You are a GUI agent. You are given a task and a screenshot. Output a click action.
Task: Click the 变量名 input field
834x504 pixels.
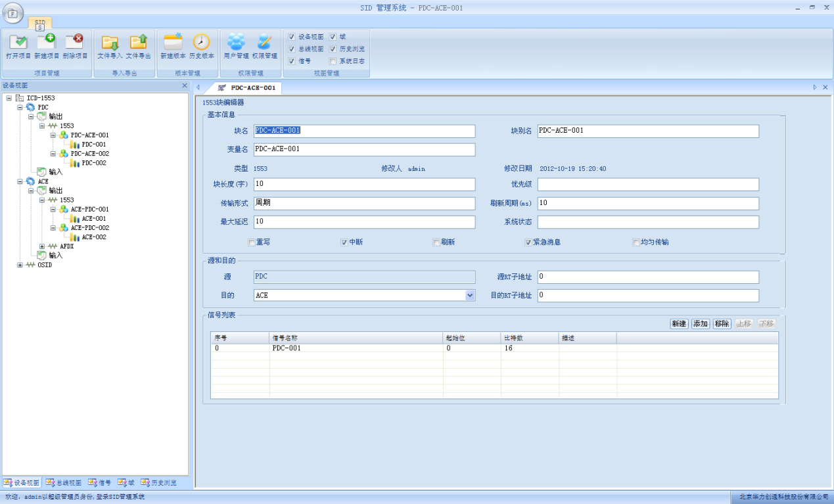tap(364, 150)
